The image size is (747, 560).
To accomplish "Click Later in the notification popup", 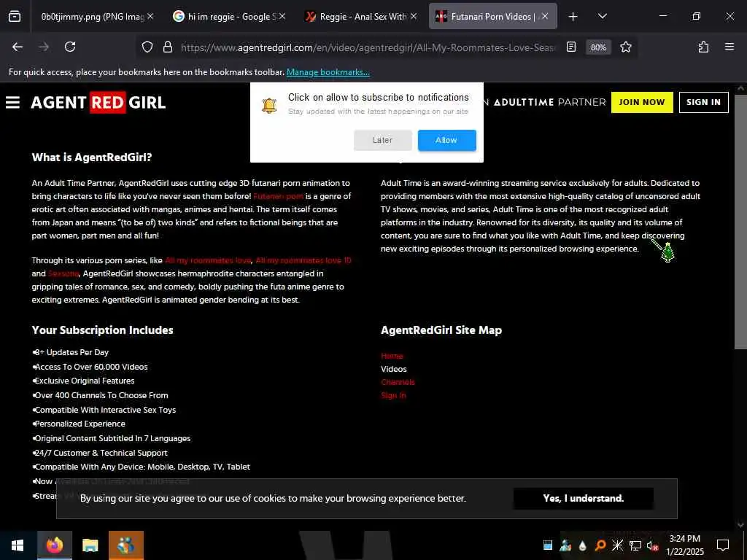I will coord(382,140).
